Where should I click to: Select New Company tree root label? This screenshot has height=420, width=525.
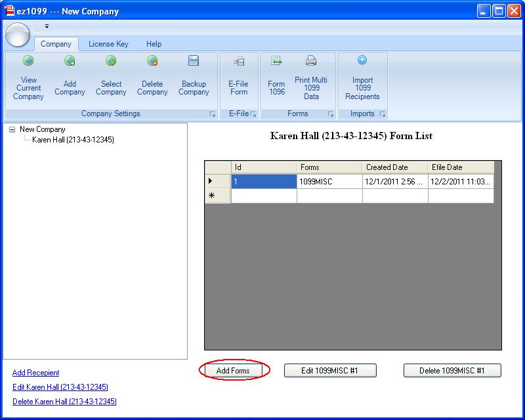[x=43, y=129]
